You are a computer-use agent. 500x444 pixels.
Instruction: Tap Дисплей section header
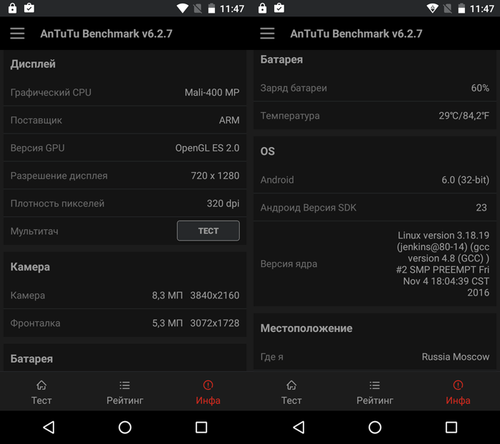click(x=33, y=64)
